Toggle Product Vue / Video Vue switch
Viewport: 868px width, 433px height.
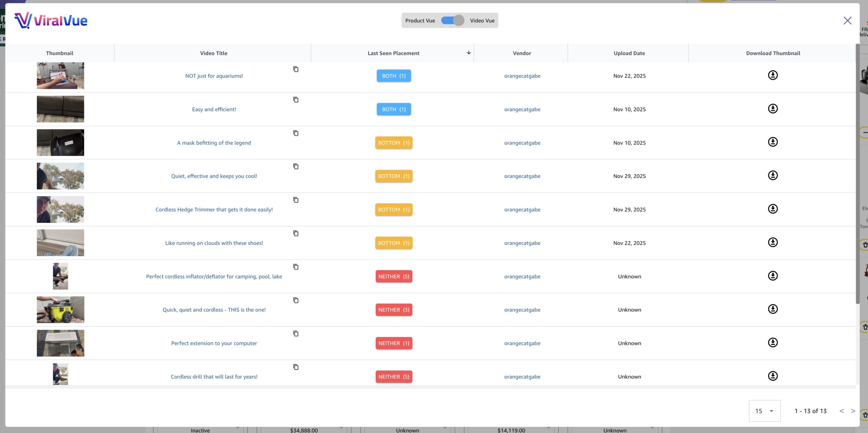click(452, 20)
